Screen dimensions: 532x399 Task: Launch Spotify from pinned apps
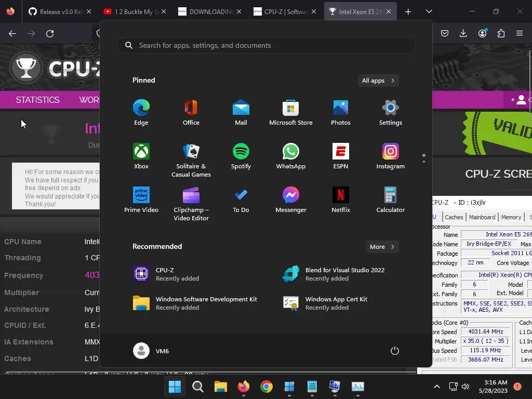[241, 156]
